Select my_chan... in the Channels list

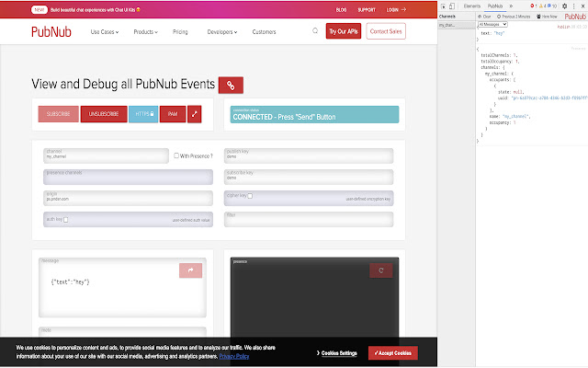pos(457,25)
